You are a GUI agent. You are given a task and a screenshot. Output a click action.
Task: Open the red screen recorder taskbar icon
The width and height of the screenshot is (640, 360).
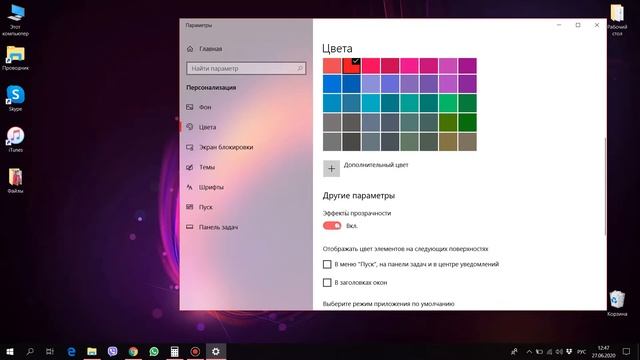point(195,351)
